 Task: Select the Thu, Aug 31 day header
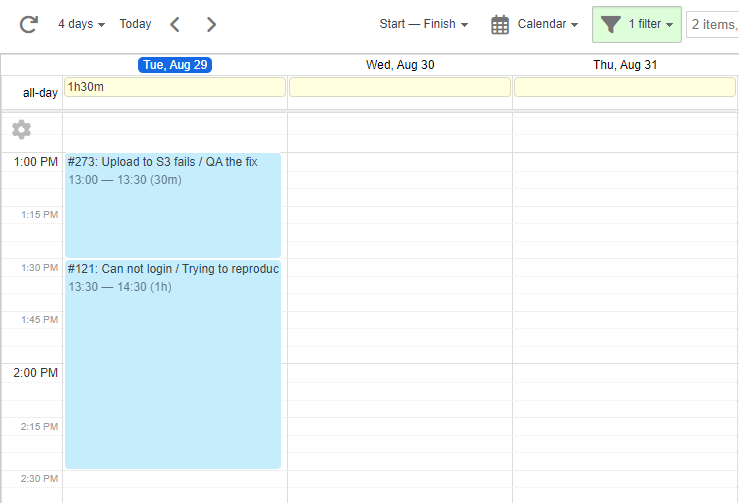point(625,65)
